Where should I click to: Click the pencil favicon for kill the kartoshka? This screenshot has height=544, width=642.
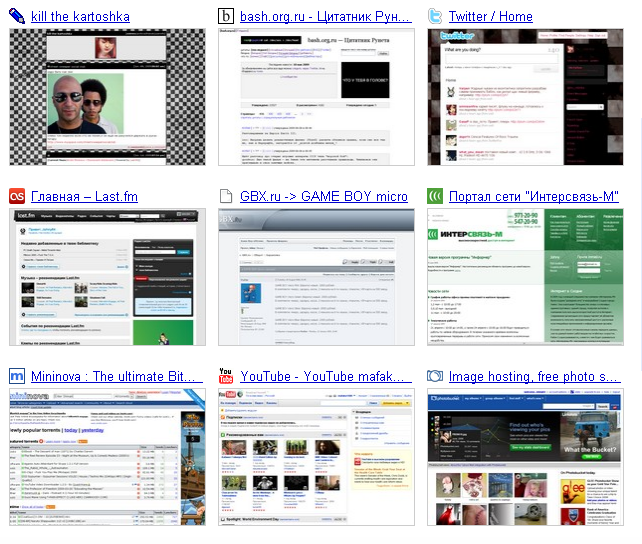click(17, 16)
